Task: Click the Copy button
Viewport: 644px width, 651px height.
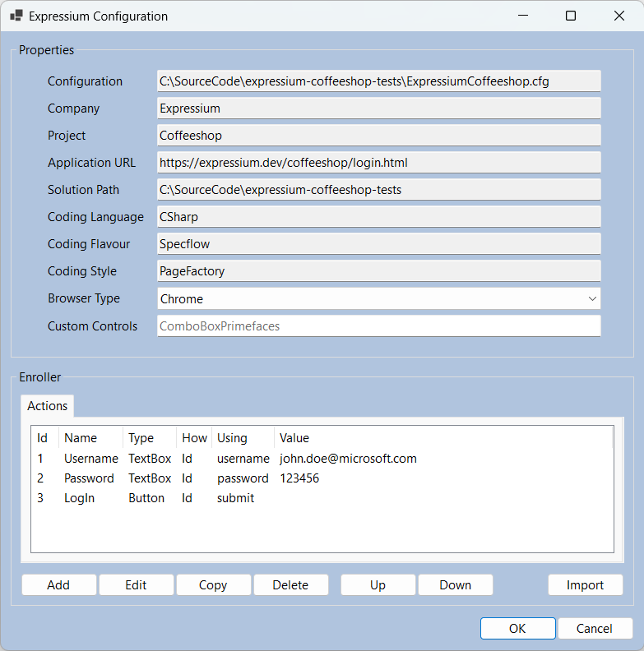Action: (x=213, y=585)
